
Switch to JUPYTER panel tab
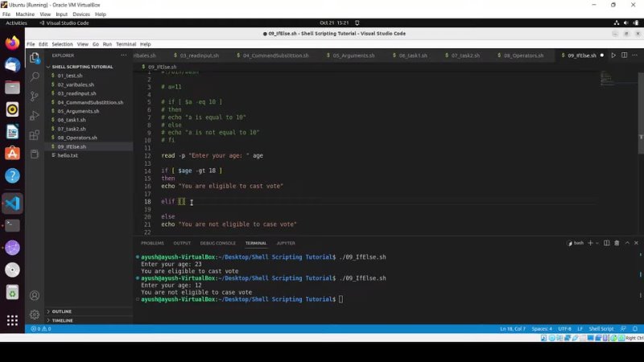286,243
